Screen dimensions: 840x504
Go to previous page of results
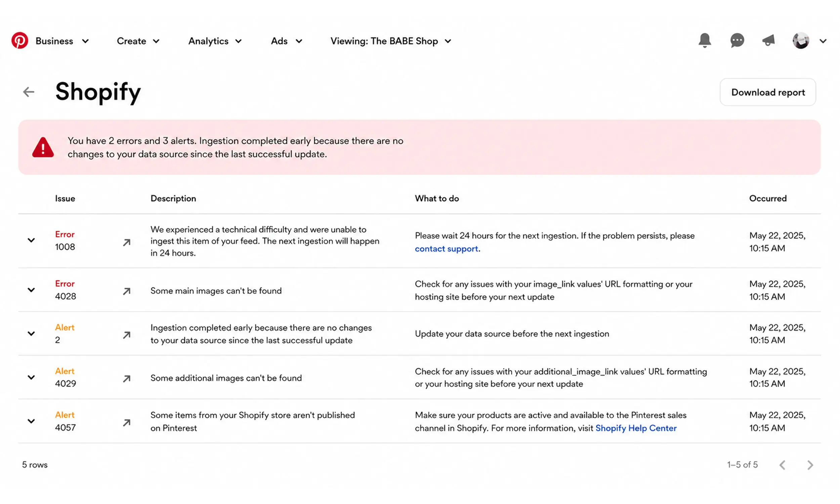point(783,465)
